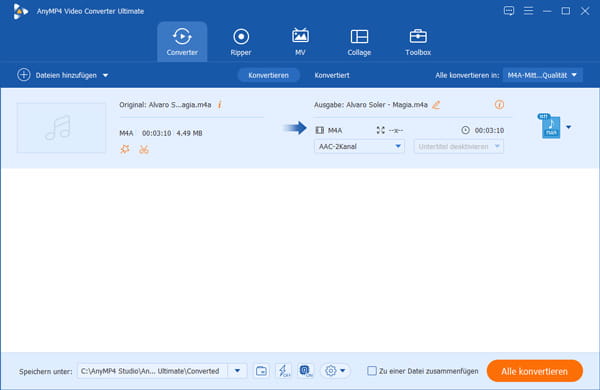This screenshot has height=390, width=600.
Task: Open the 'Alle konvertieren in' format dropdown
Action: tap(542, 75)
